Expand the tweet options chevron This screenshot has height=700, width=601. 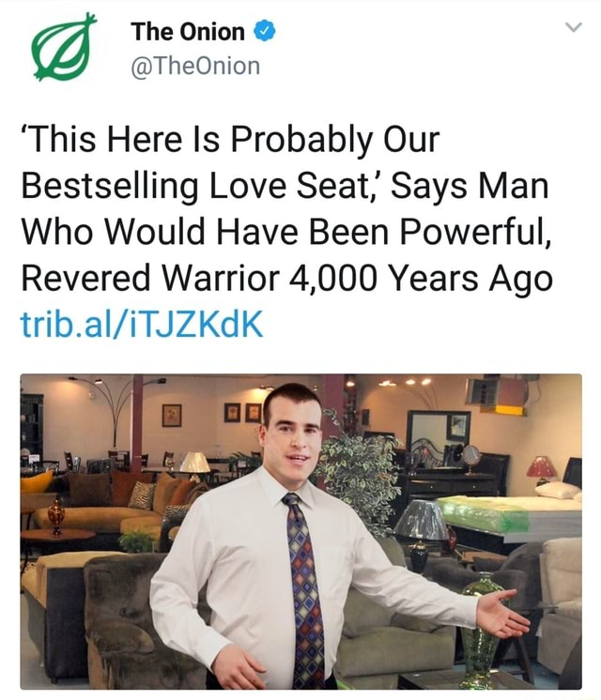573,27
